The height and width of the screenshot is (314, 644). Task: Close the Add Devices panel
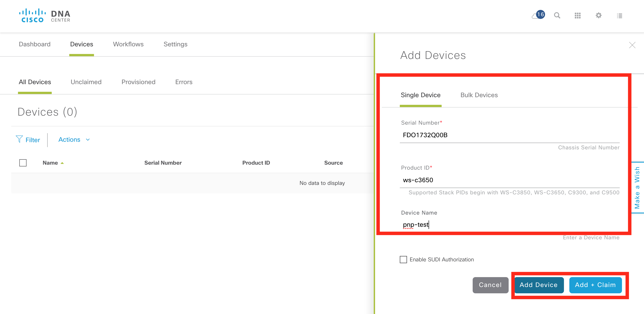point(632,45)
